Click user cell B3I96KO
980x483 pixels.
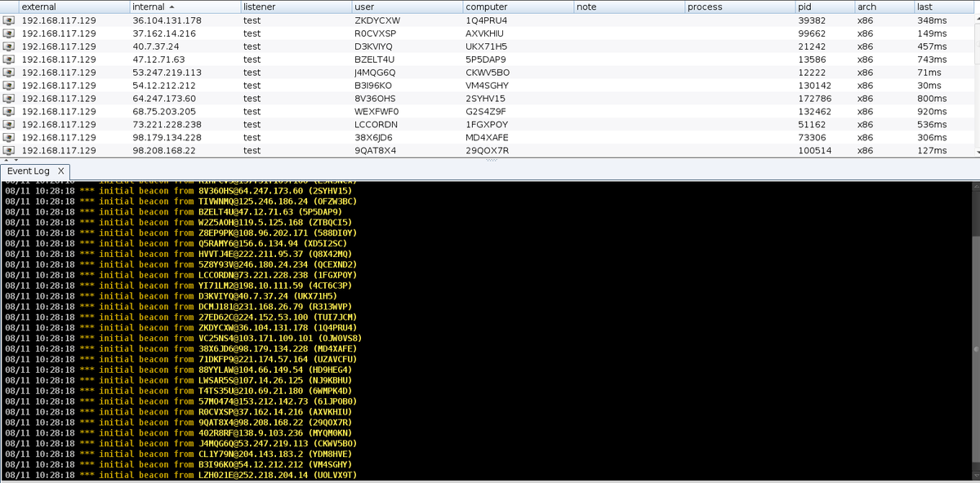pos(373,86)
